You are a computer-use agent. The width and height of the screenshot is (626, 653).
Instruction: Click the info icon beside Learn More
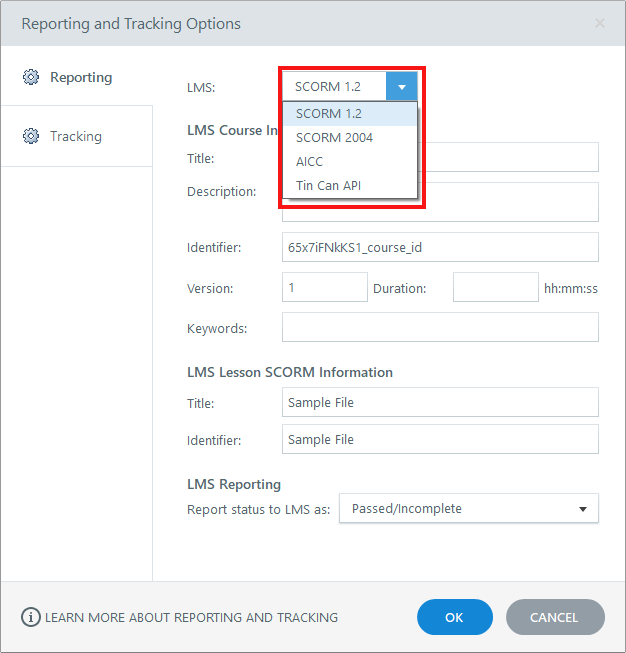31,617
